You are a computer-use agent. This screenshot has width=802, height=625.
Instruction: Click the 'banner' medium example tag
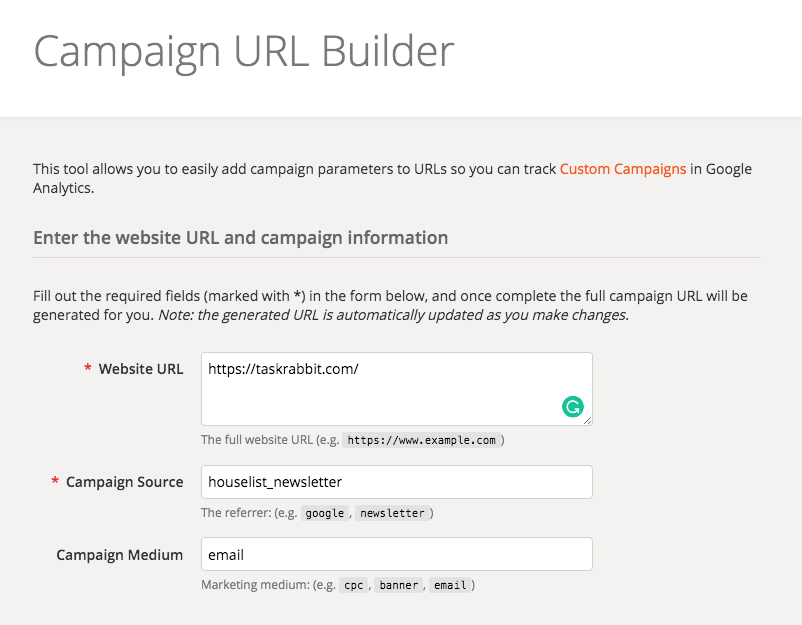(x=398, y=585)
